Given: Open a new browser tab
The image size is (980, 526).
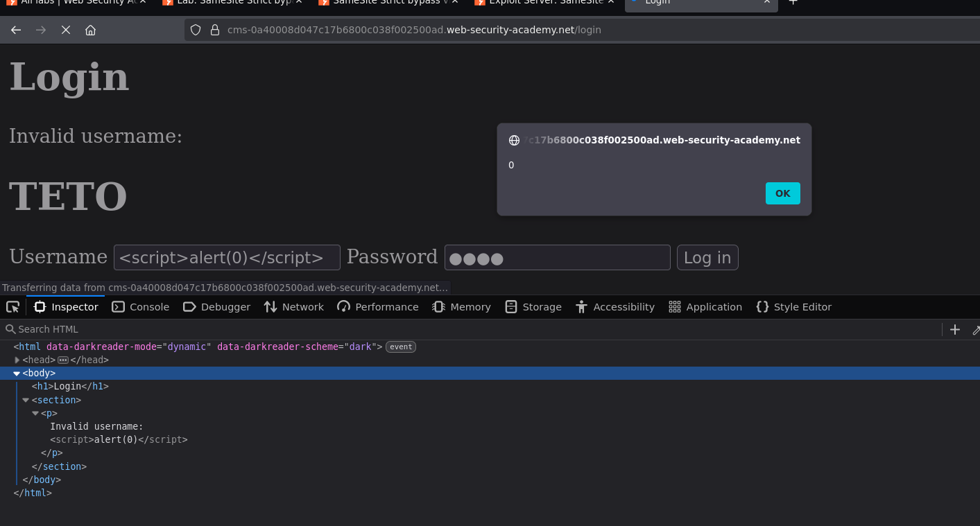Looking at the screenshot, I should coord(793,2).
